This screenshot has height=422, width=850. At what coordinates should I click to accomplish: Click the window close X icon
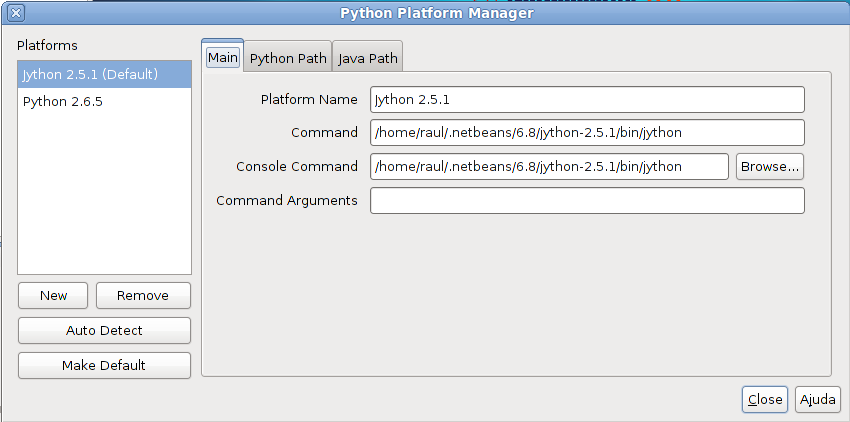[16, 12]
